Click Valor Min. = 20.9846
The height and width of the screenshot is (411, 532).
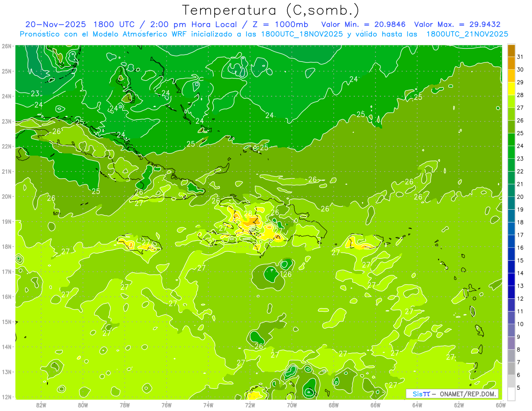click(x=364, y=24)
